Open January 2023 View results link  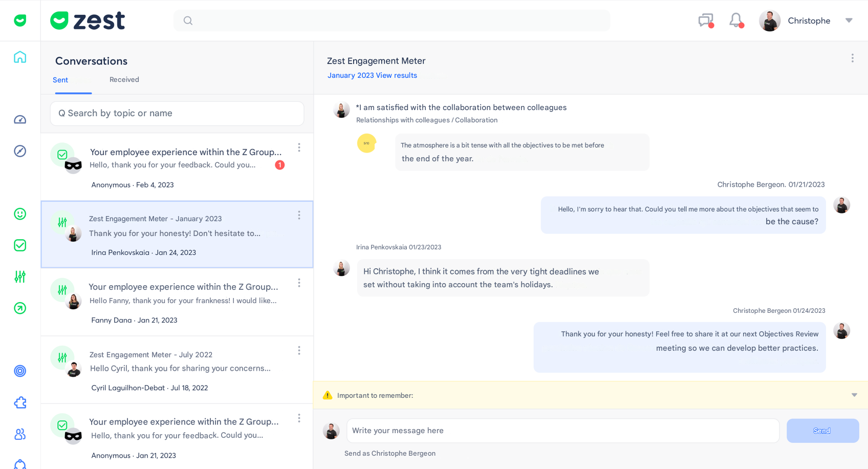coord(372,75)
